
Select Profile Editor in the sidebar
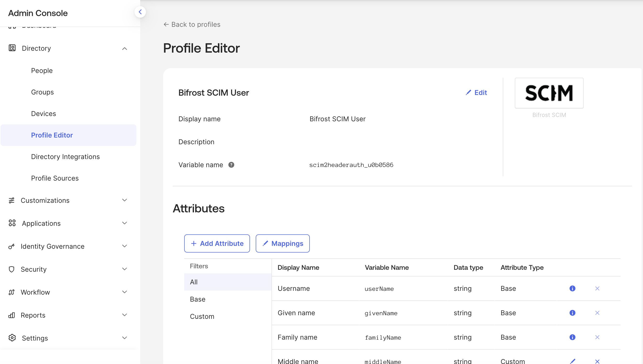coord(68,135)
